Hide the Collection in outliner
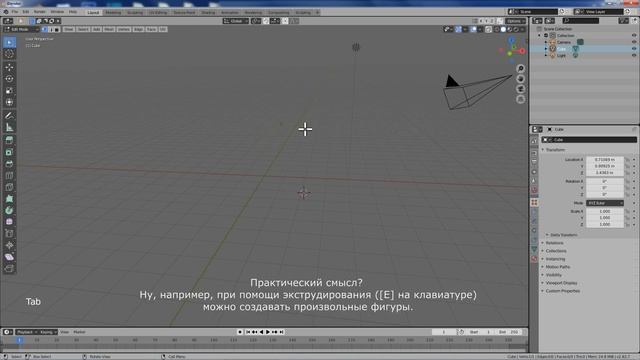This screenshot has height=360, width=640. click(634, 36)
